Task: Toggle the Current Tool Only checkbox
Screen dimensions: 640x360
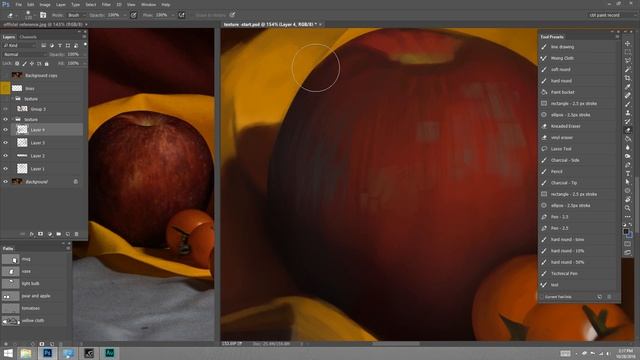Action: (542, 297)
